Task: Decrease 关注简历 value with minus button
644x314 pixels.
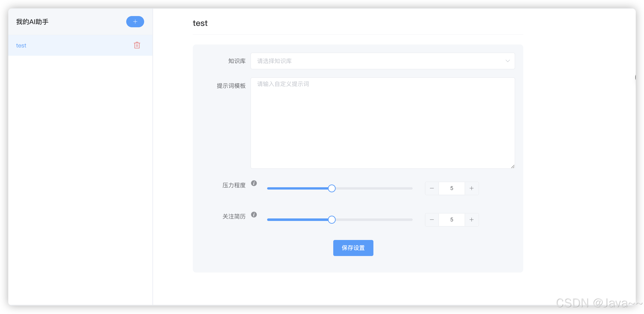Action: click(x=432, y=220)
